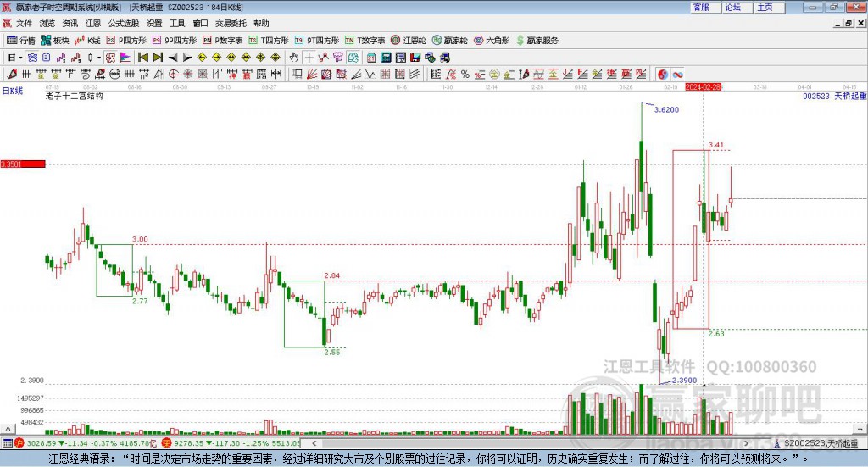868x467 pixels.
Task: Open the 六角形 hexagon tool
Action: click(492, 41)
